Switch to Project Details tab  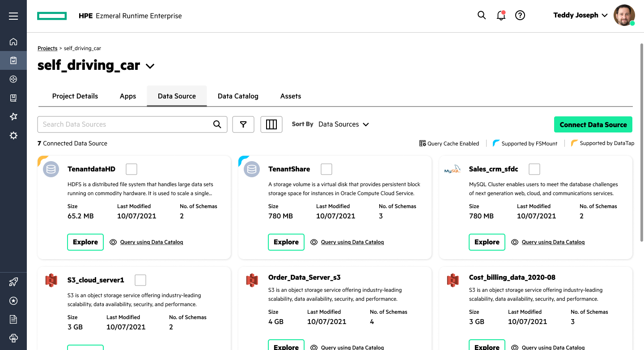75,96
